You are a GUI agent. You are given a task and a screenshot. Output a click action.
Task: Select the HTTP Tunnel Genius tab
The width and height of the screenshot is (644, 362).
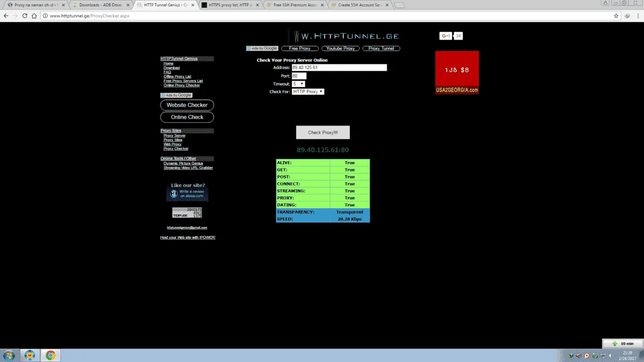coord(165,5)
